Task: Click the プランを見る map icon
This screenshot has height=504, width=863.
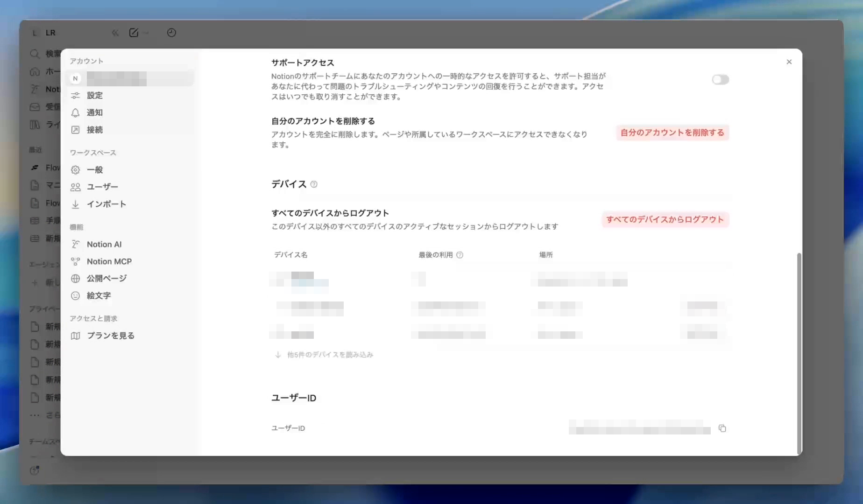Action: tap(75, 336)
